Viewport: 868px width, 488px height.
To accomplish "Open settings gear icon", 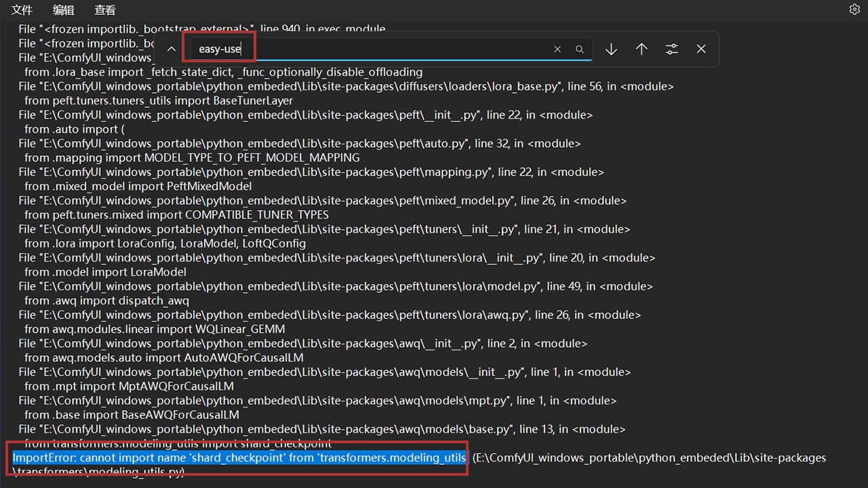I will point(854,9).
